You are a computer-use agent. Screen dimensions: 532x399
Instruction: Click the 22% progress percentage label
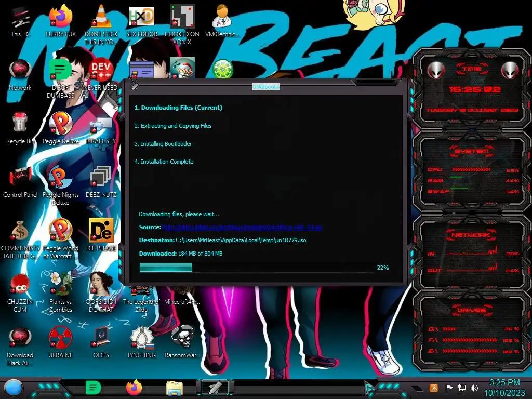click(383, 268)
